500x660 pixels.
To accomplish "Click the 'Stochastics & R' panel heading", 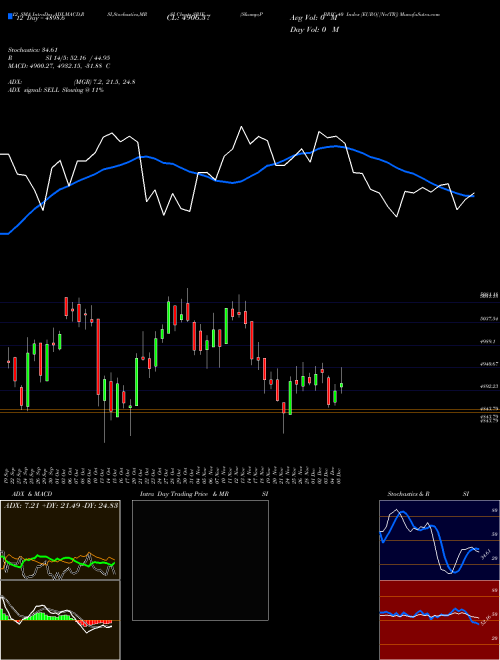I will pyautogui.click(x=408, y=494).
